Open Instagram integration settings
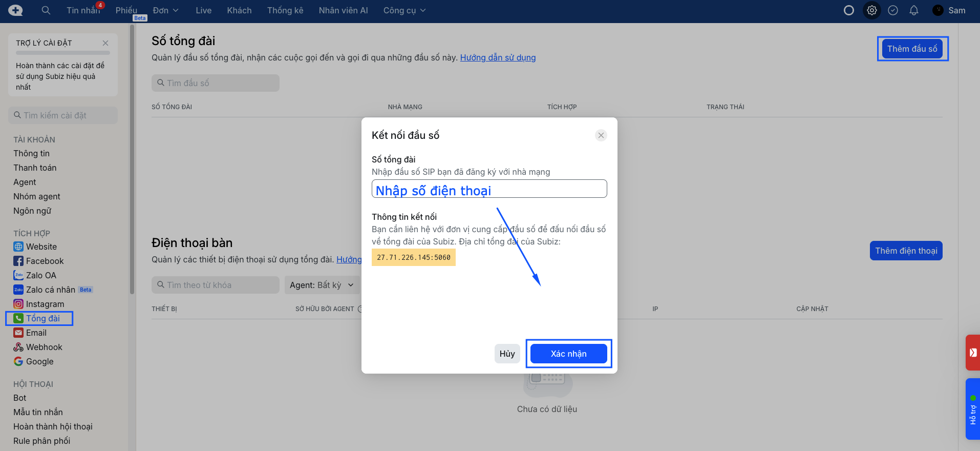 pyautogui.click(x=45, y=304)
